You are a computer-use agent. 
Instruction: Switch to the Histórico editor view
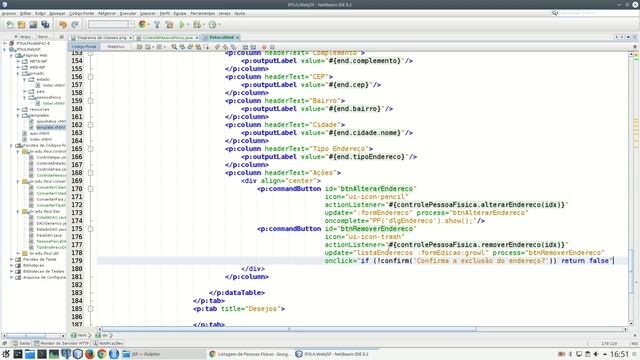(116, 47)
